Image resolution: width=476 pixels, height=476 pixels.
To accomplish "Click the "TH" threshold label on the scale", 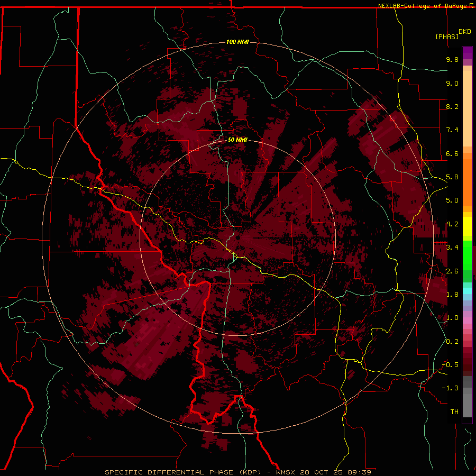I will click(x=454, y=412).
